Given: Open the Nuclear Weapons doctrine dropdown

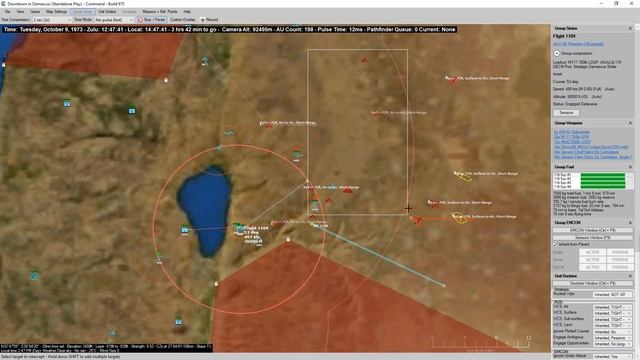Looking at the screenshot, I should coord(612,294).
